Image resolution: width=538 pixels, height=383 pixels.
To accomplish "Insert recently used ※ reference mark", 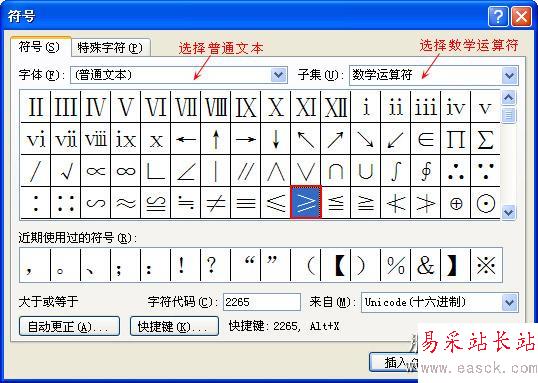I will (486, 265).
